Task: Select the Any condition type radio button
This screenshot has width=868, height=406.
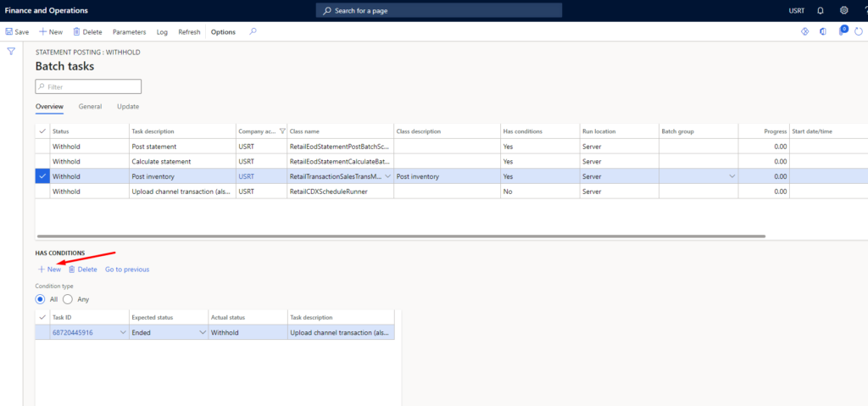Action: (x=68, y=299)
